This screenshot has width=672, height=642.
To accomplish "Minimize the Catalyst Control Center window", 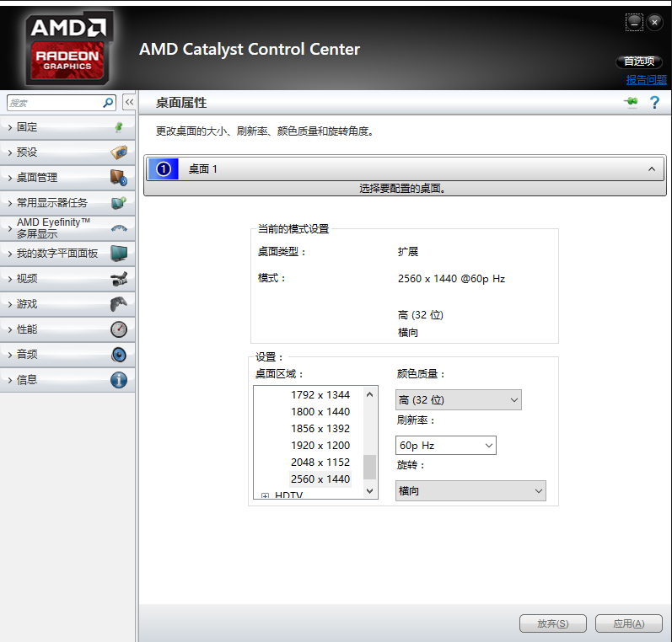I will tap(634, 22).
